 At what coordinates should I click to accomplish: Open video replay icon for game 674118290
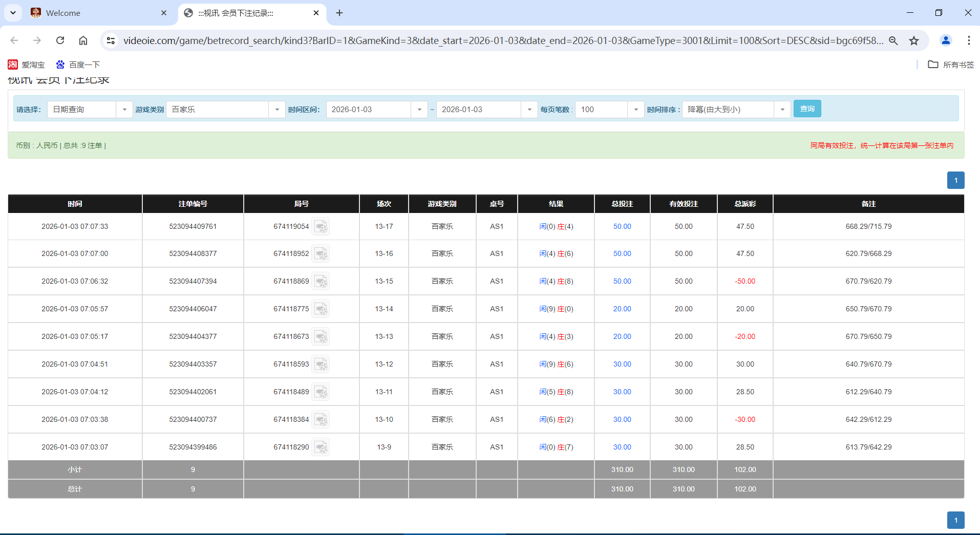click(321, 446)
